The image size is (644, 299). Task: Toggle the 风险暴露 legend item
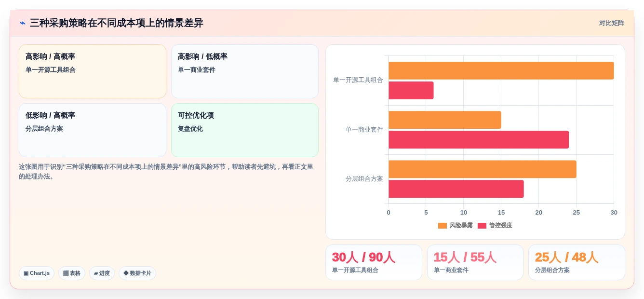pyautogui.click(x=456, y=225)
